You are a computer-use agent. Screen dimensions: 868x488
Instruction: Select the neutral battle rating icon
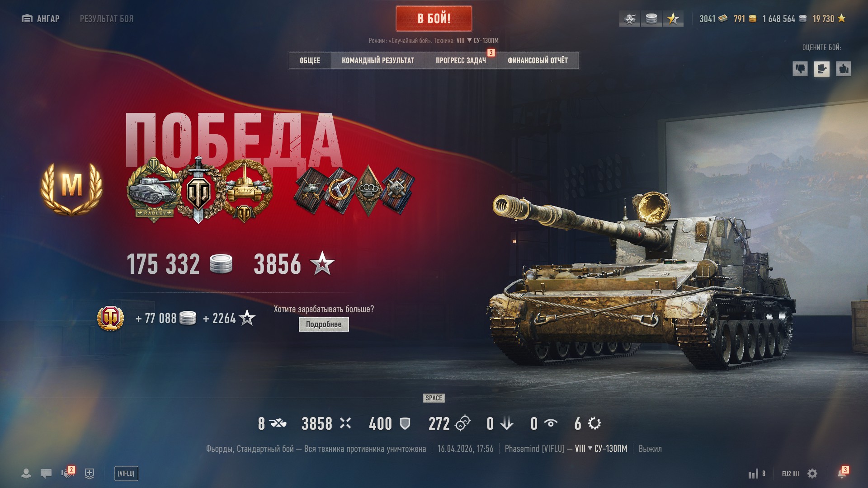click(821, 69)
